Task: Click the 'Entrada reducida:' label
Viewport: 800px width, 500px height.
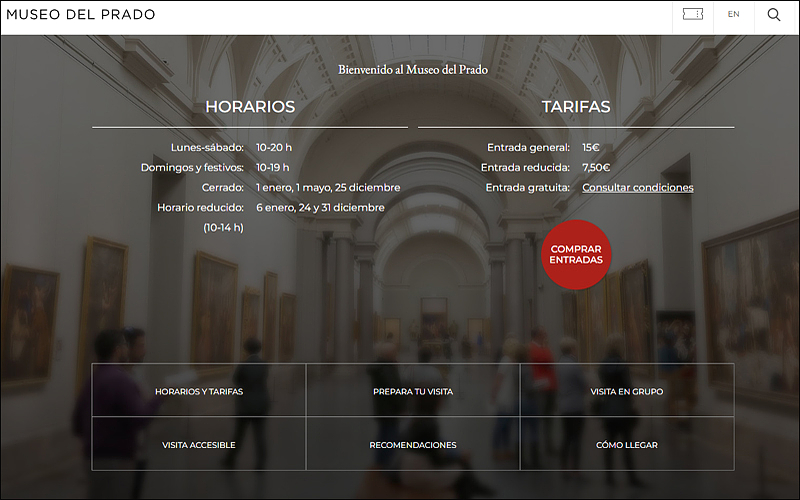Action: point(526,167)
